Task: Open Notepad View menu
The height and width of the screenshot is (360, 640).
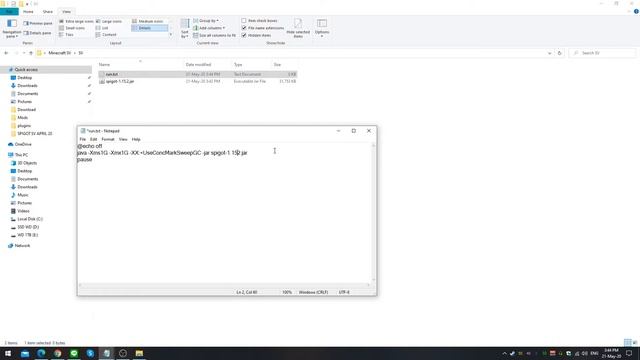Action: [x=123, y=139]
